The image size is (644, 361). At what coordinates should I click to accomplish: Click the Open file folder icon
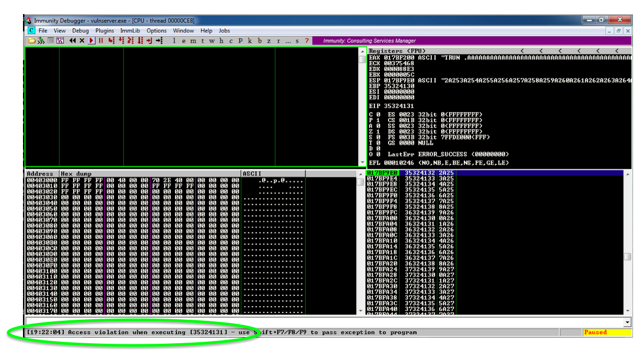(32, 41)
